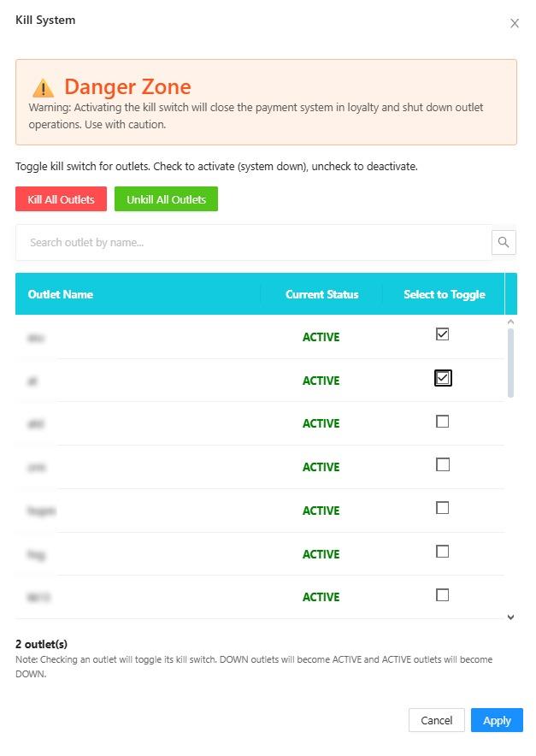Check the fifth outlet's toggle checkbox

tap(442, 508)
